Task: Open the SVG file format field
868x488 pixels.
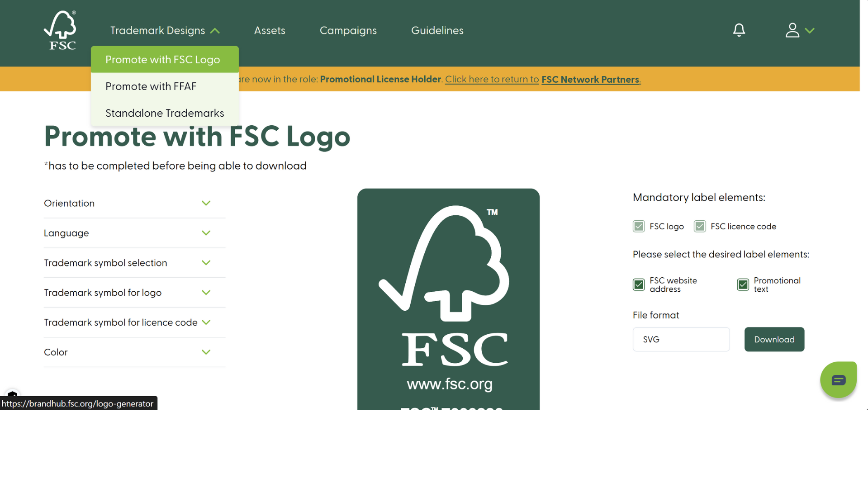Action: 681,339
